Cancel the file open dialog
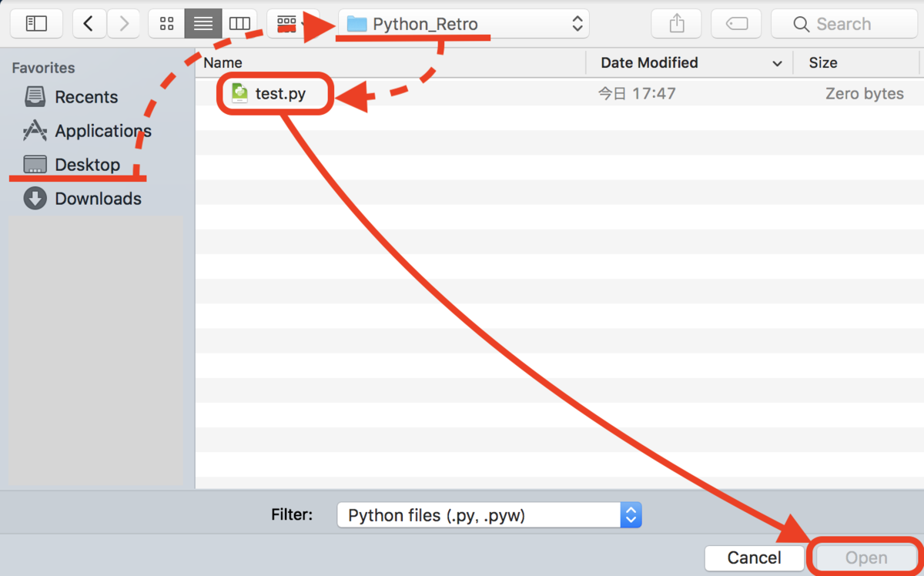The height and width of the screenshot is (576, 924). click(754, 558)
